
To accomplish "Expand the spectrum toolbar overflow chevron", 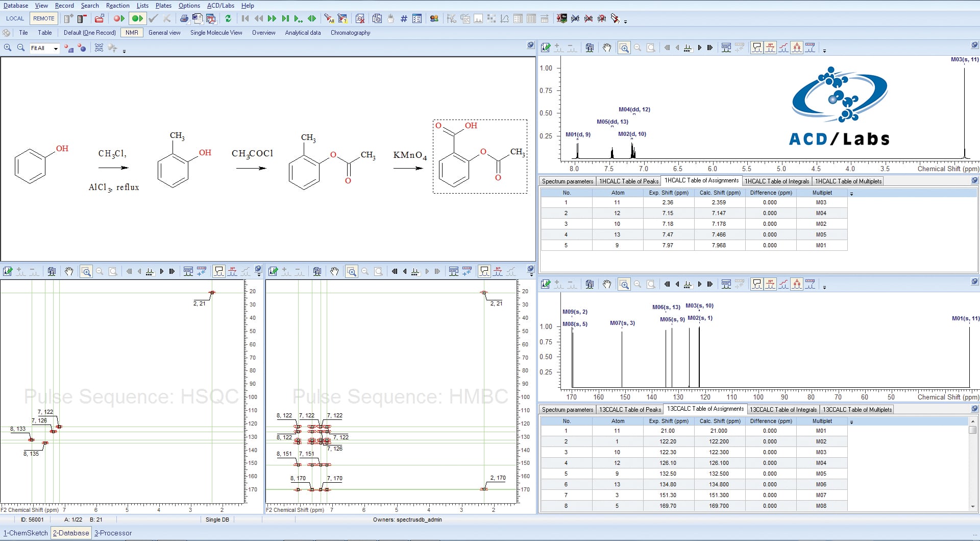I will (824, 49).
